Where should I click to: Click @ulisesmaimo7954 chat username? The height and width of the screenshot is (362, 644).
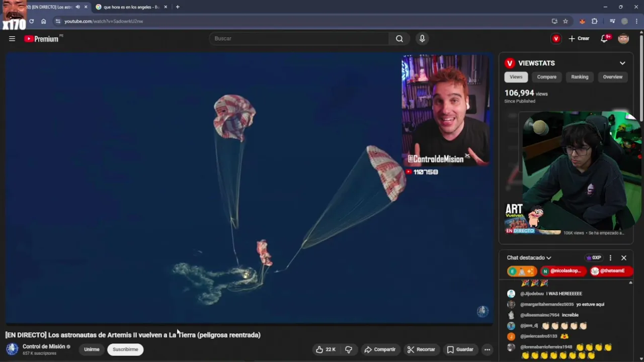coord(539,315)
